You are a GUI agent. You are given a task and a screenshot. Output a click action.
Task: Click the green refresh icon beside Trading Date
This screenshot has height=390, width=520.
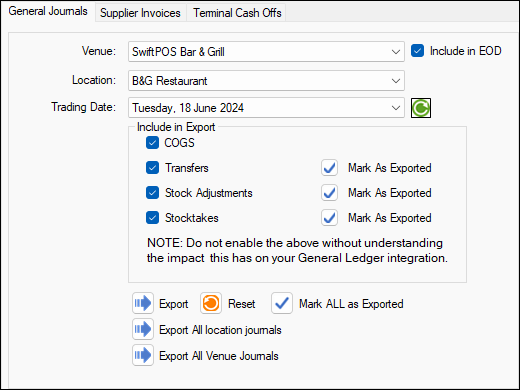click(421, 108)
